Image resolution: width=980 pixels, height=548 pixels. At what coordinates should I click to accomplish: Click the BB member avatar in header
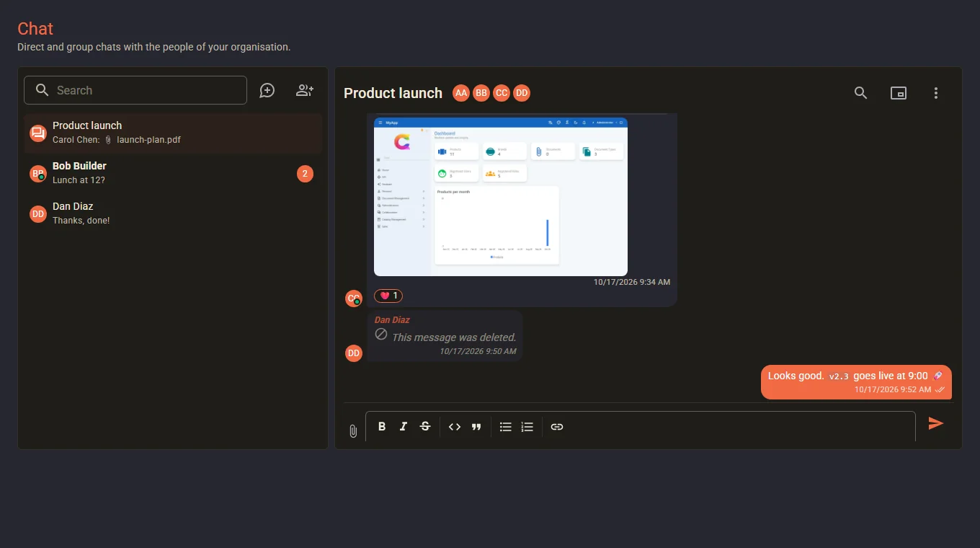tap(481, 93)
